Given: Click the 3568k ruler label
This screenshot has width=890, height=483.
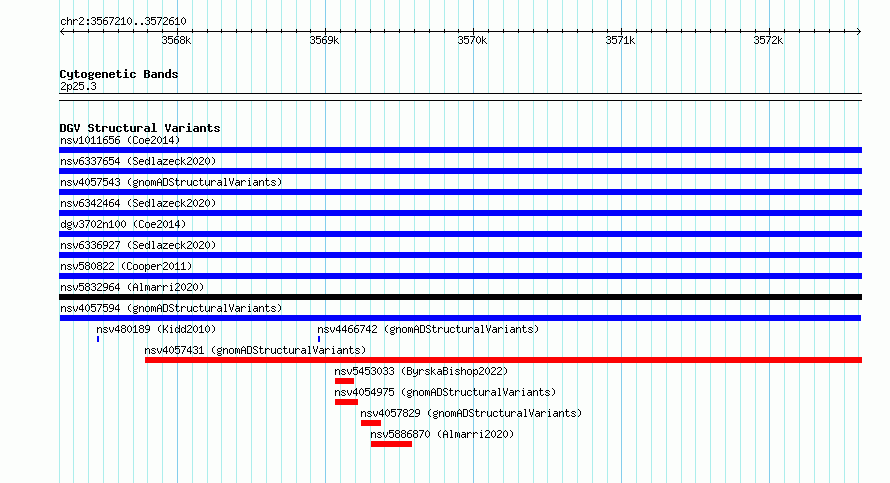Looking at the screenshot, I should [176, 40].
